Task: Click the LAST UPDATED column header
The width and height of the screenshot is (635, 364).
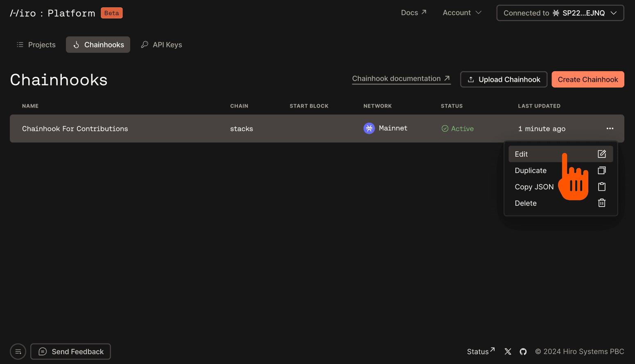Action: [539, 106]
